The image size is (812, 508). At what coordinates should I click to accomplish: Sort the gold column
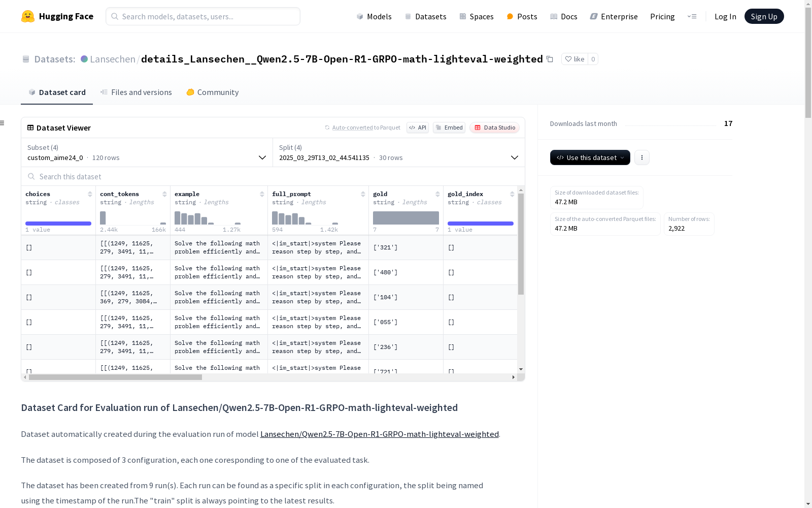(x=437, y=194)
